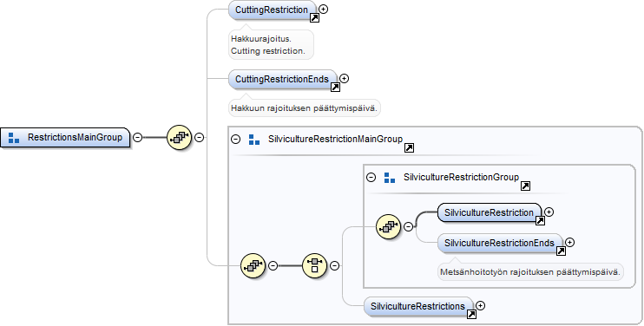
Task: Click the SilvicultureRestrictionMainGroup group icon
Action: point(254,140)
